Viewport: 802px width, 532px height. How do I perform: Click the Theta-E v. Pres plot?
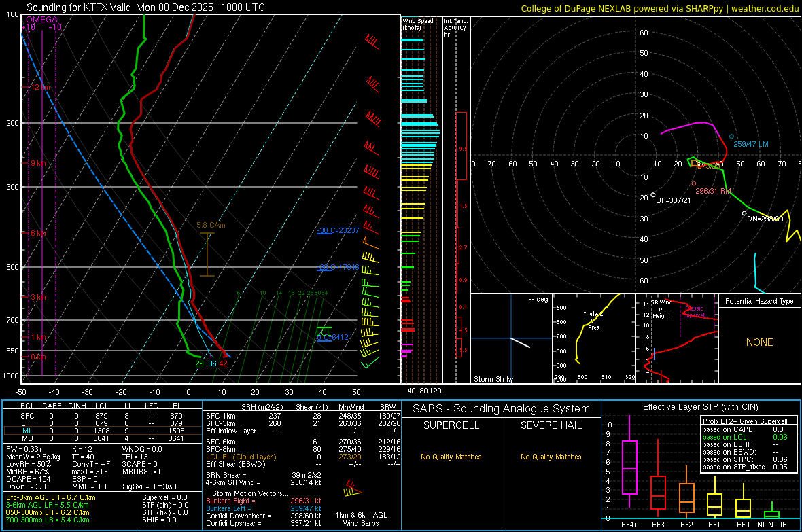pos(594,338)
